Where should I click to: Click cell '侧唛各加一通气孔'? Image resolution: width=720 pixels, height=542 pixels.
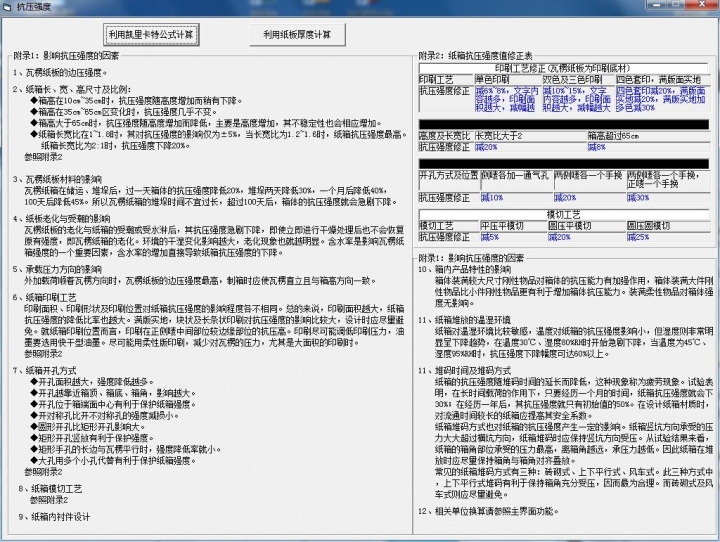coord(516,180)
